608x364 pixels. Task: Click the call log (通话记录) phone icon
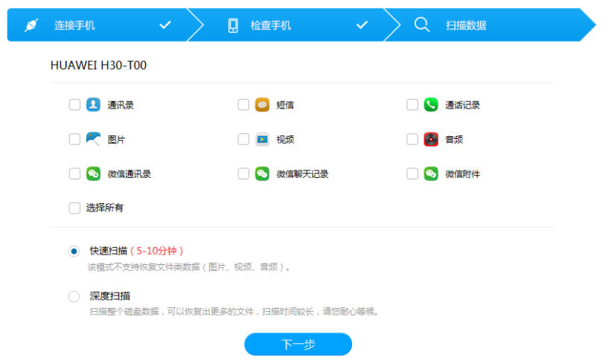click(x=431, y=105)
